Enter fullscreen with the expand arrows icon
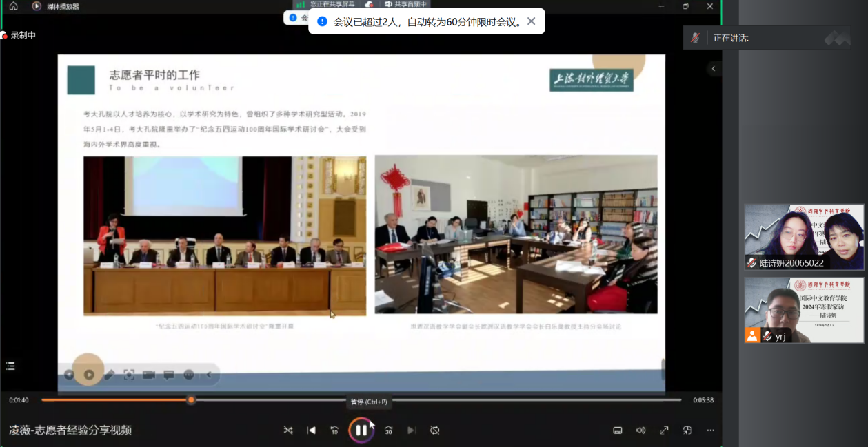The width and height of the screenshot is (868, 447). coord(664,430)
